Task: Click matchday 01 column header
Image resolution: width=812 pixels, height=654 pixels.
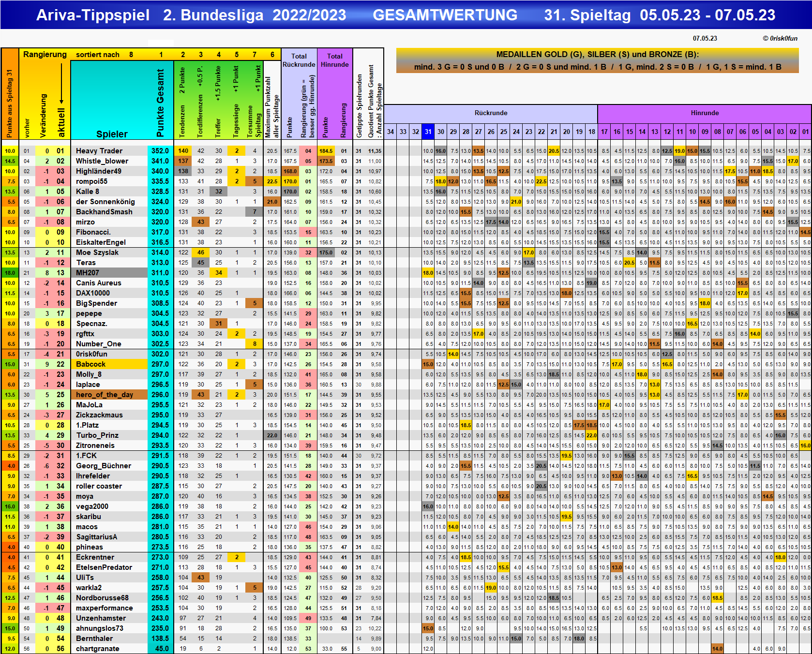Action: (806, 132)
